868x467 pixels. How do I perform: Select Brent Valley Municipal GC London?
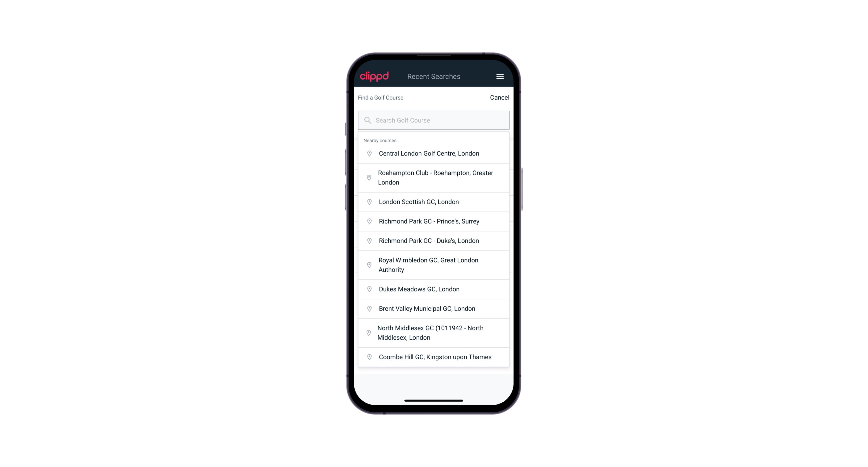[434, 308]
